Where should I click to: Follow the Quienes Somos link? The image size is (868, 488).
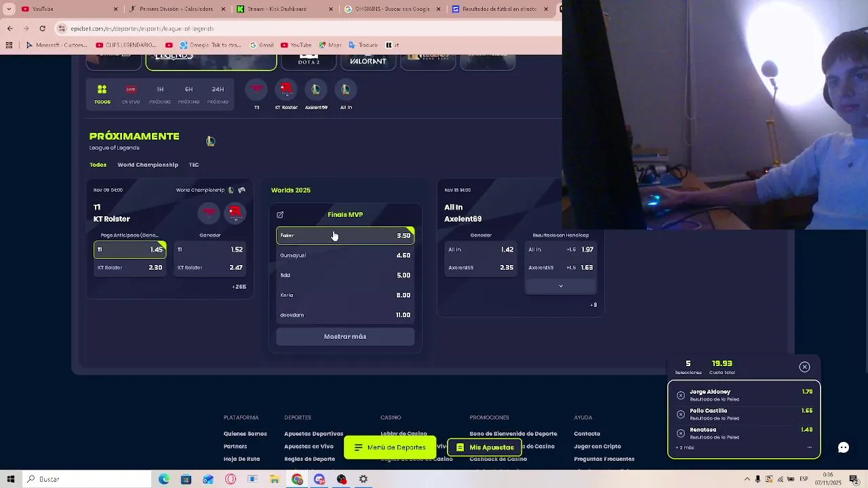[245, 434]
